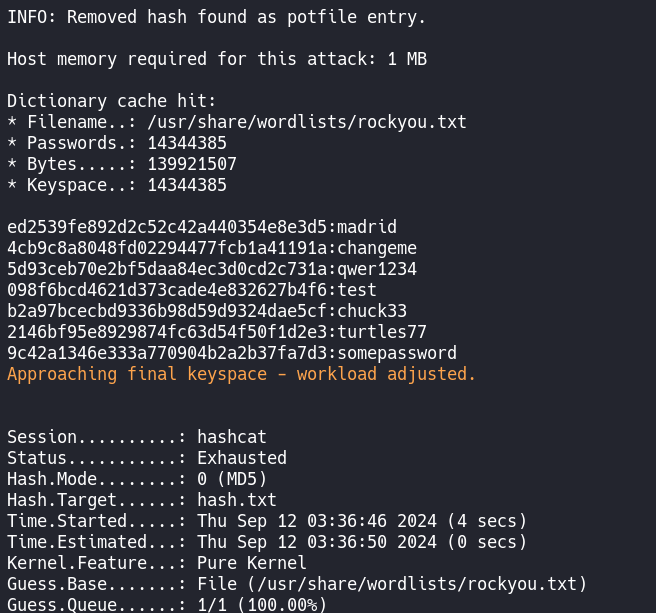This screenshot has width=656, height=613.
Task: Click the cracked password 'changeme'
Action: coord(377,248)
